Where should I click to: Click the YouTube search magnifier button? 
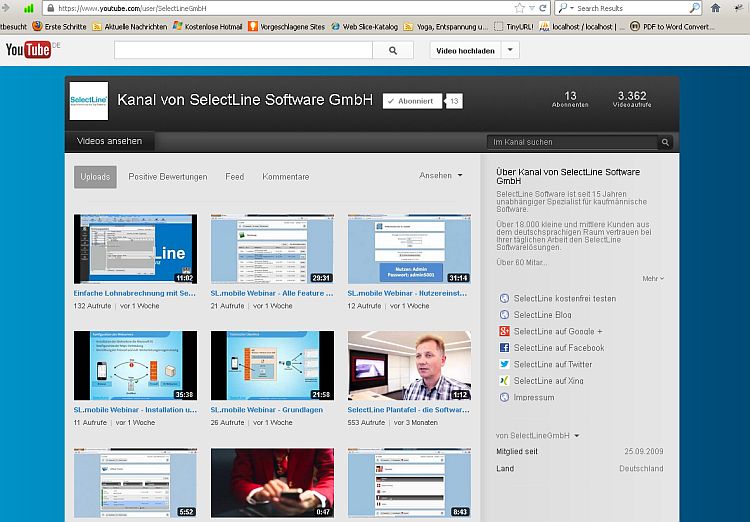(x=393, y=50)
